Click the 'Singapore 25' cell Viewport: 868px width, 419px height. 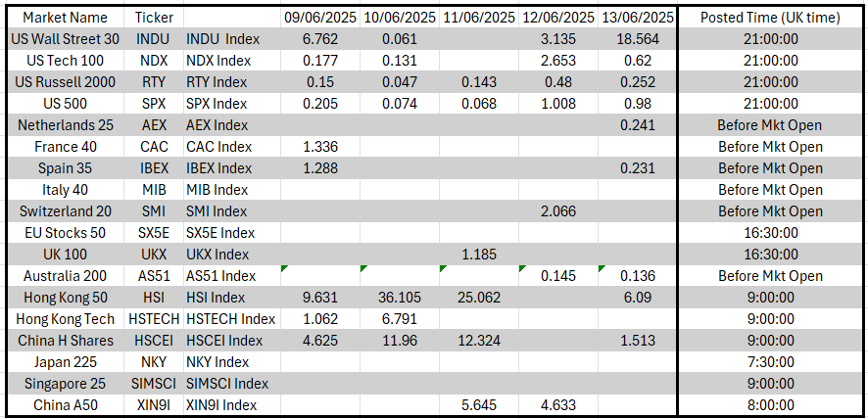(65, 384)
